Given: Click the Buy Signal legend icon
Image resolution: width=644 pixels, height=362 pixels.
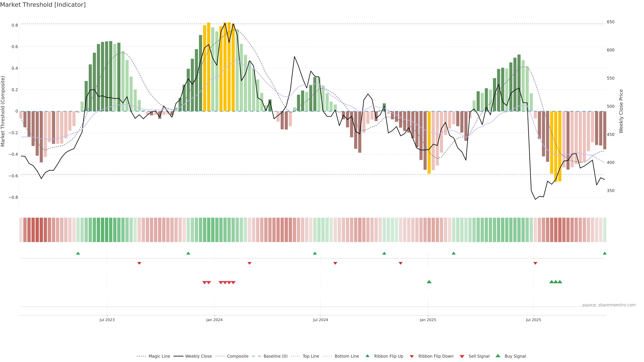Looking at the screenshot, I should pos(498,356).
